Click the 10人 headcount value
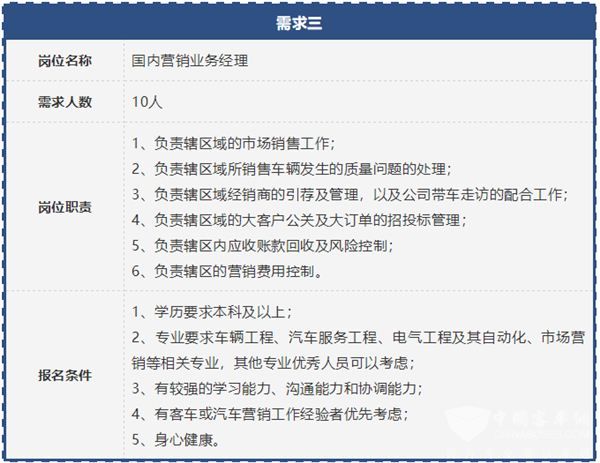 (x=143, y=101)
